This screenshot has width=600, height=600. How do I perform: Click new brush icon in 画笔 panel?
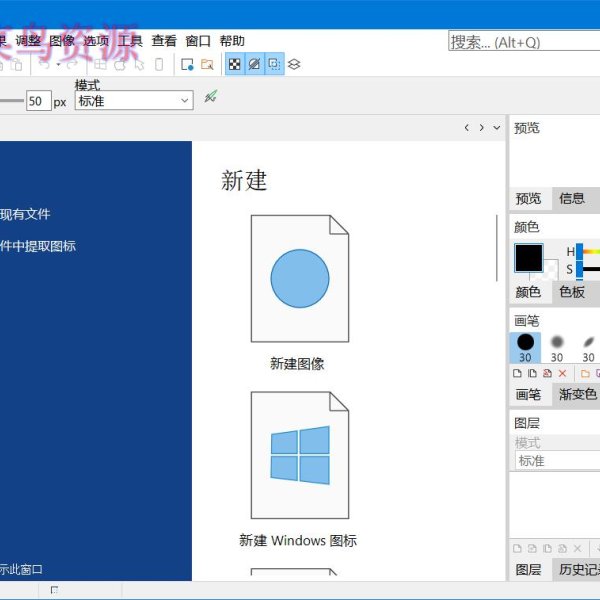(517, 373)
